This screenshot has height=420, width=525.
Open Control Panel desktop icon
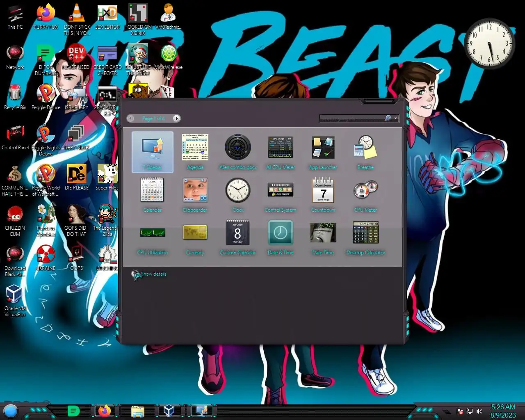[15, 137]
